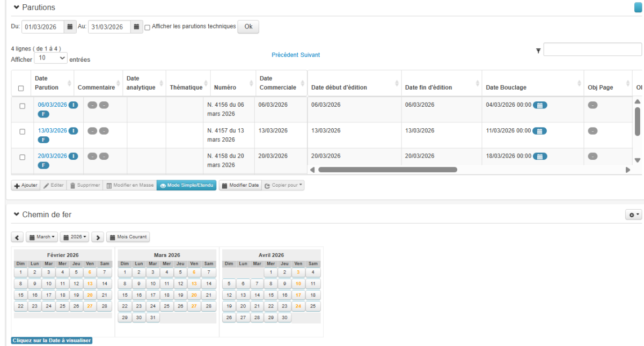The image size is (644, 346).
Task: Click the I badge on 20/03/2026 row
Action: [x=74, y=156]
